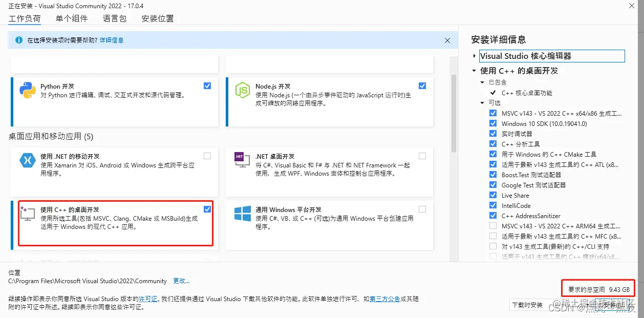Click the Python workload logo icon

point(27,91)
